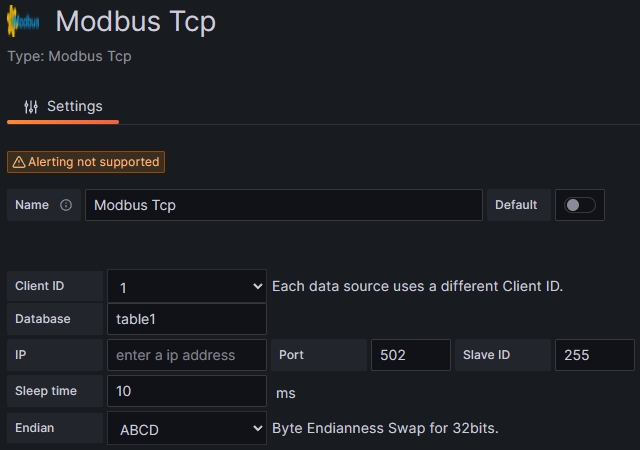
Task: Switch to the Settings tab
Action: click(63, 106)
